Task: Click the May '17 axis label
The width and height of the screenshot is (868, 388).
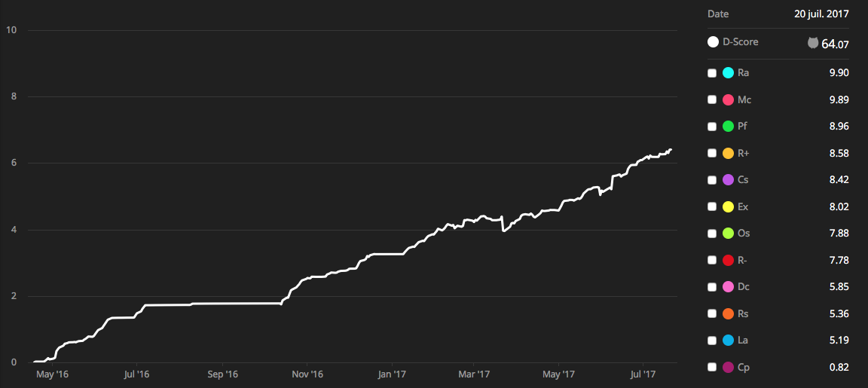Action: click(559, 374)
